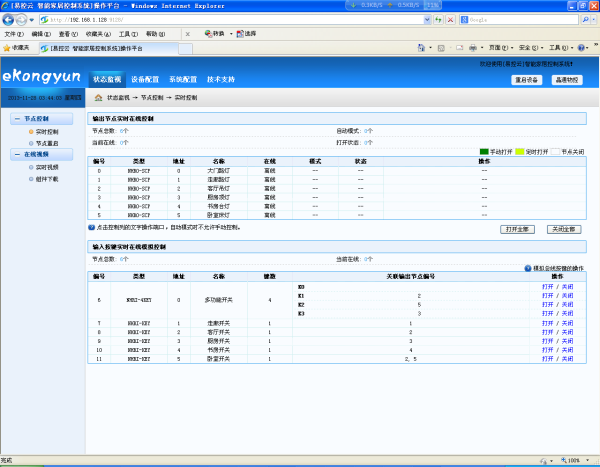Screen dimensions: 600x467
Task: Select 实时视频 in the sidebar
Action: (47, 167)
